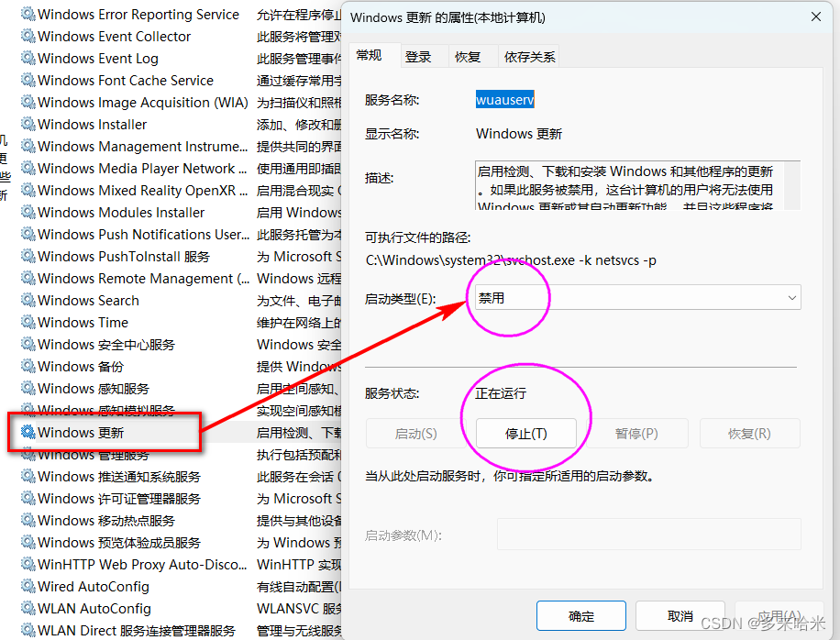Confirm with the 确定 button
The height and width of the screenshot is (640, 840).
[581, 616]
